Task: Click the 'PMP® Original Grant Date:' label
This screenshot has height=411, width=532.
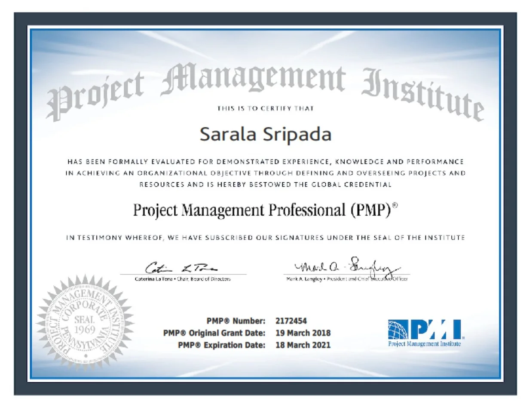Action: [214, 333]
